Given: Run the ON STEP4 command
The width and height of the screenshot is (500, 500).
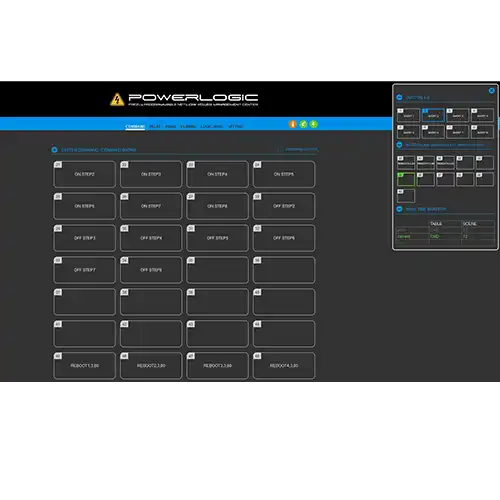Looking at the screenshot, I should point(217,174).
